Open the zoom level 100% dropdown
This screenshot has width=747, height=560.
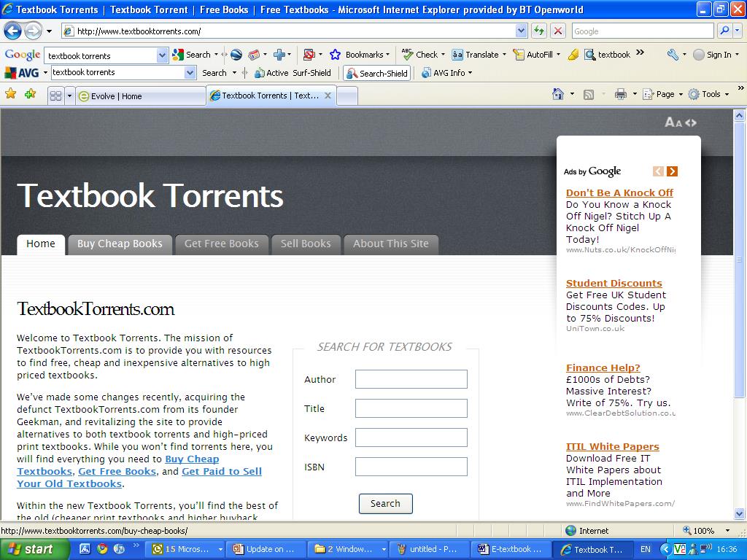727,531
